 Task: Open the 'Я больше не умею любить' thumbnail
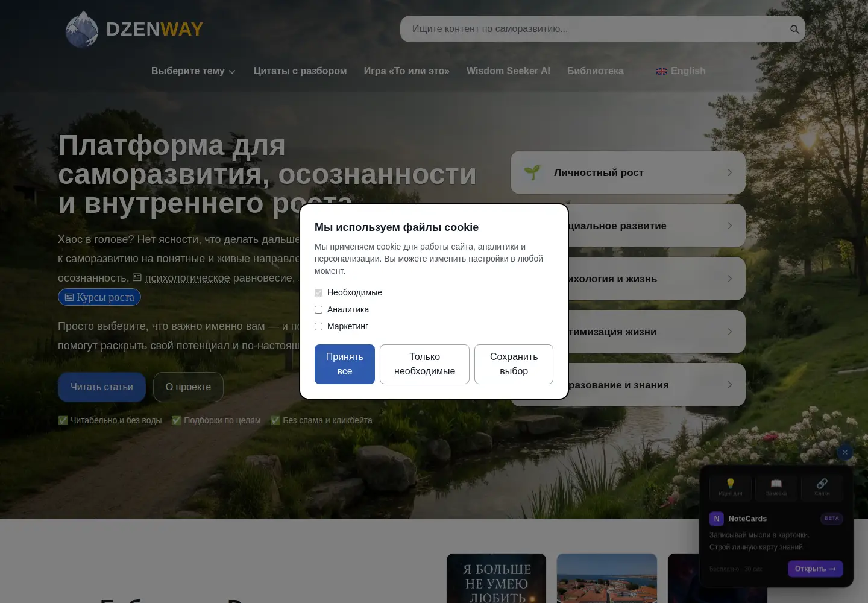tap(497, 578)
